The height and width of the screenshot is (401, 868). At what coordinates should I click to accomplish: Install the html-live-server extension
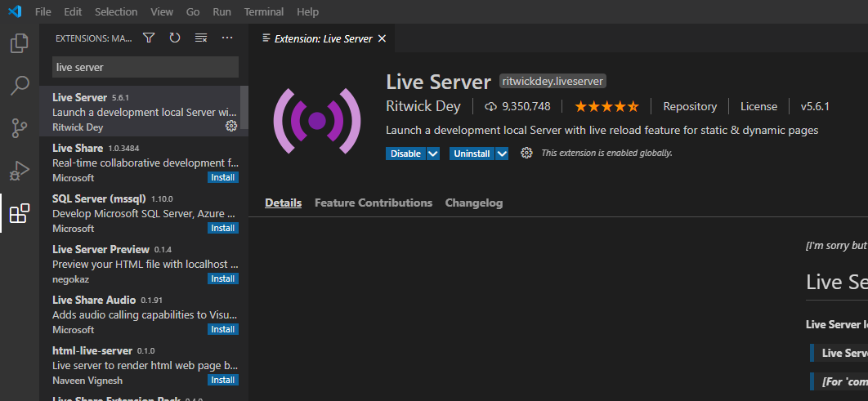coord(223,380)
